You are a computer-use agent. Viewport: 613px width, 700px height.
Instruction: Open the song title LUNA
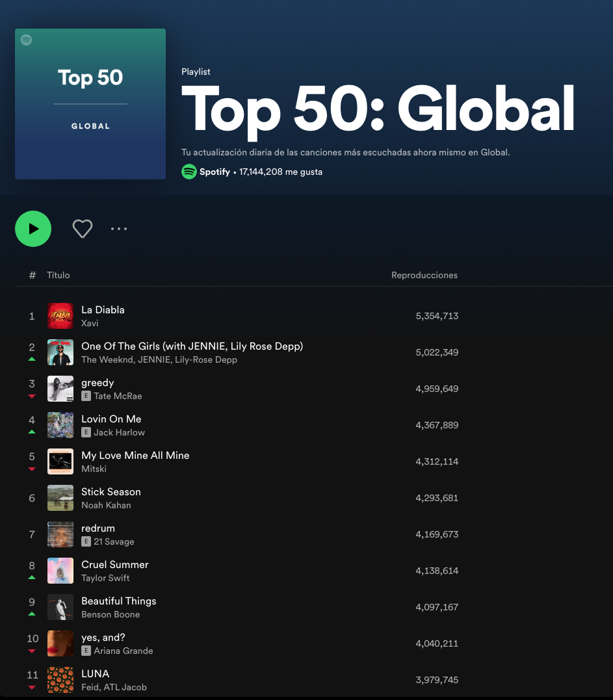95,674
